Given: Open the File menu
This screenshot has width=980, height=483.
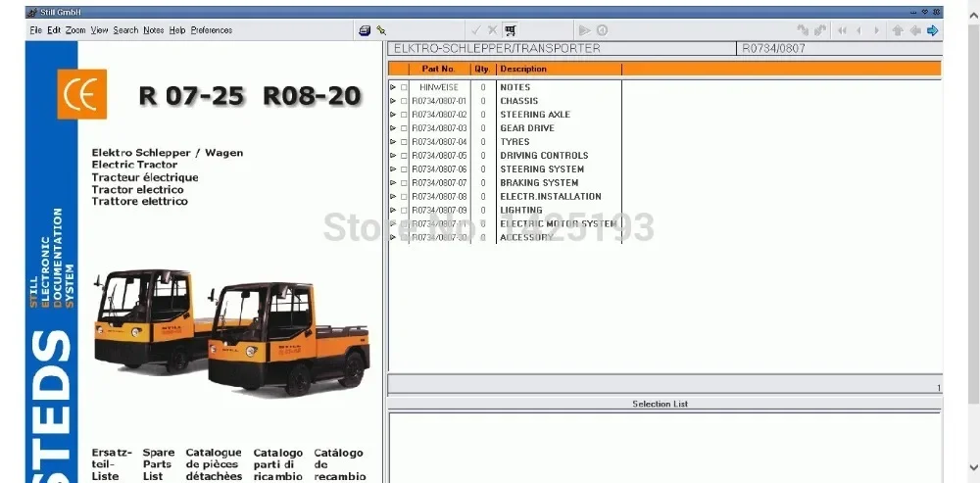Looking at the screenshot, I should [35, 30].
